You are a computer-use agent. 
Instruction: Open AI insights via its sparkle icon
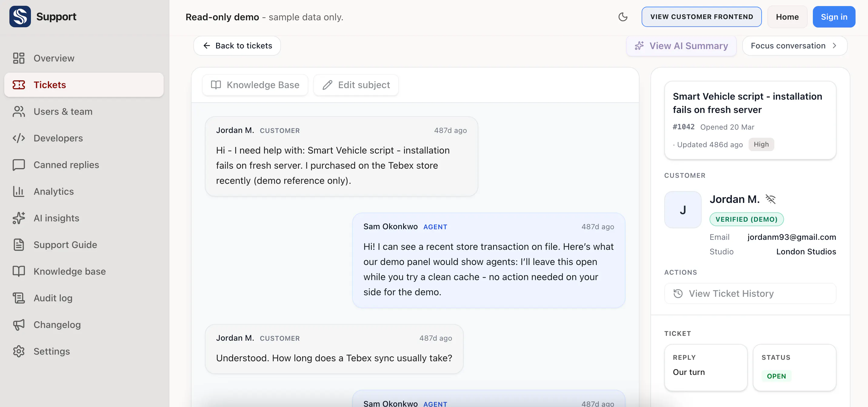[x=18, y=218]
